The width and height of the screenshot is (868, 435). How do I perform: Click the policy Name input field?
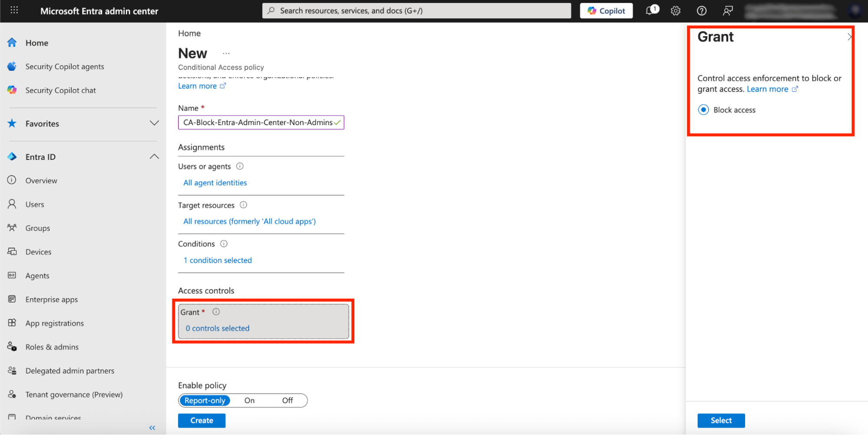click(261, 123)
